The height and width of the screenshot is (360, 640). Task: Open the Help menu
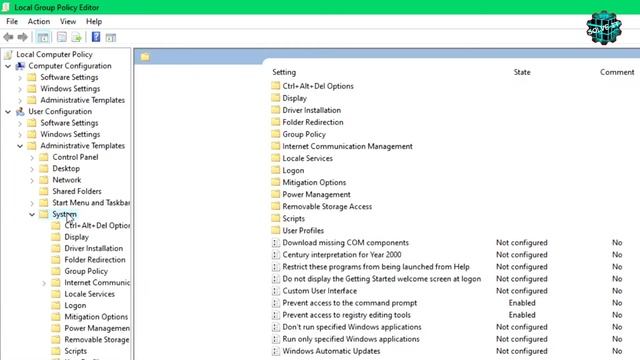pyautogui.click(x=94, y=22)
